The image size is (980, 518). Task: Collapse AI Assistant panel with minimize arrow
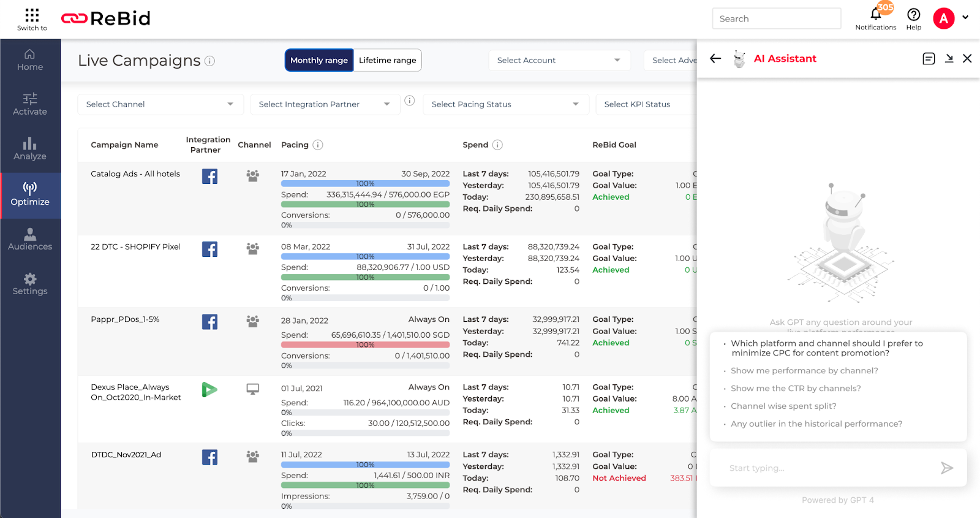tap(949, 59)
